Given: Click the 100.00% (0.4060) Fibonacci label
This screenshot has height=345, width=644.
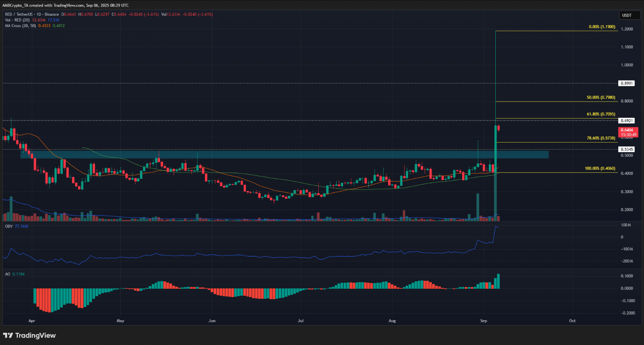Looking at the screenshot, I should point(596,168).
